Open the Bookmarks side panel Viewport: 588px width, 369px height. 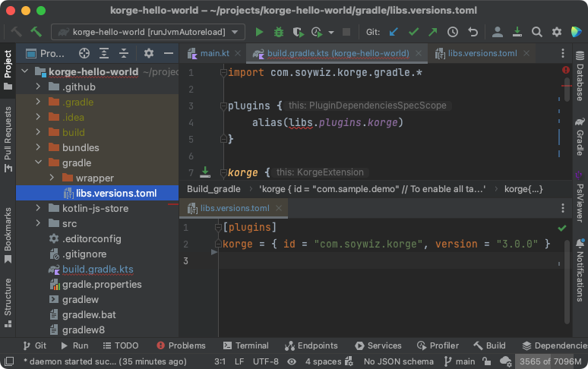click(8, 235)
